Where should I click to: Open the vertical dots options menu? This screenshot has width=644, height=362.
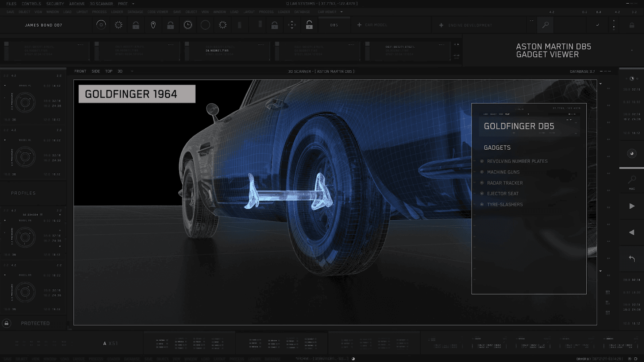pyautogui.click(x=614, y=25)
